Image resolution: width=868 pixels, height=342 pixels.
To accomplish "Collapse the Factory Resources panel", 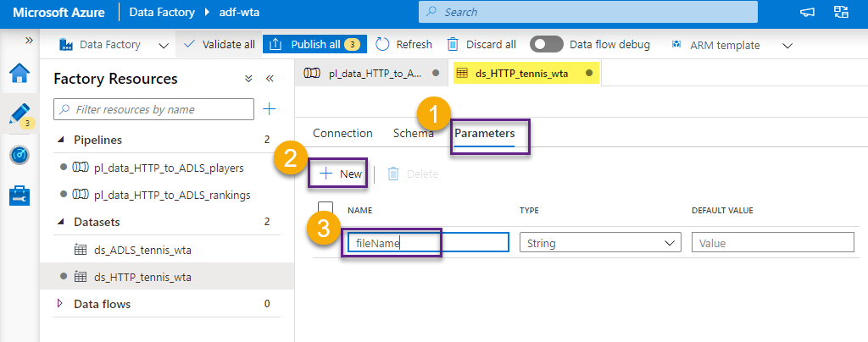I will click(x=270, y=79).
